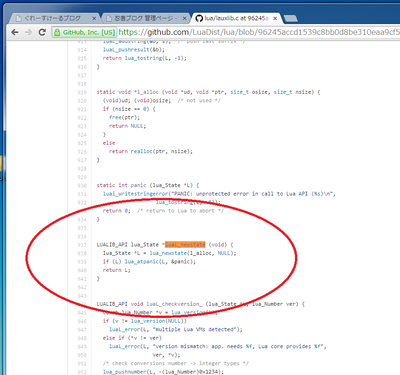Click the highlighted luaL_newstate text
The width and height of the screenshot is (400, 375).
185,245
